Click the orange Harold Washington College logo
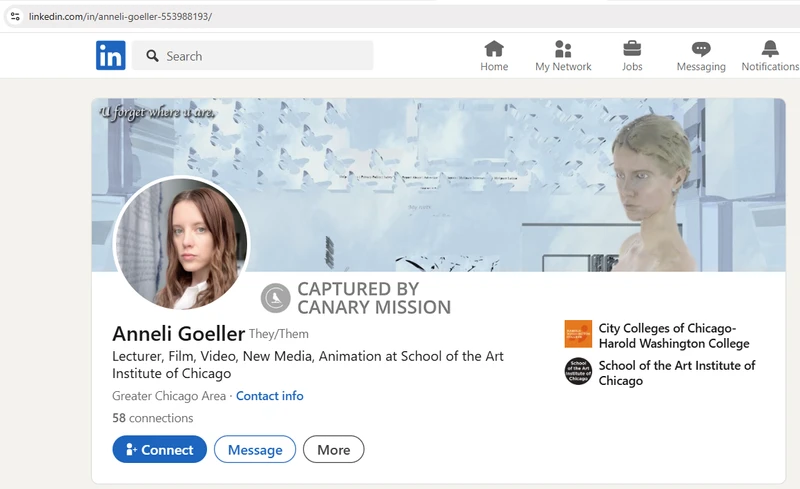This screenshot has width=800, height=489. click(x=578, y=334)
